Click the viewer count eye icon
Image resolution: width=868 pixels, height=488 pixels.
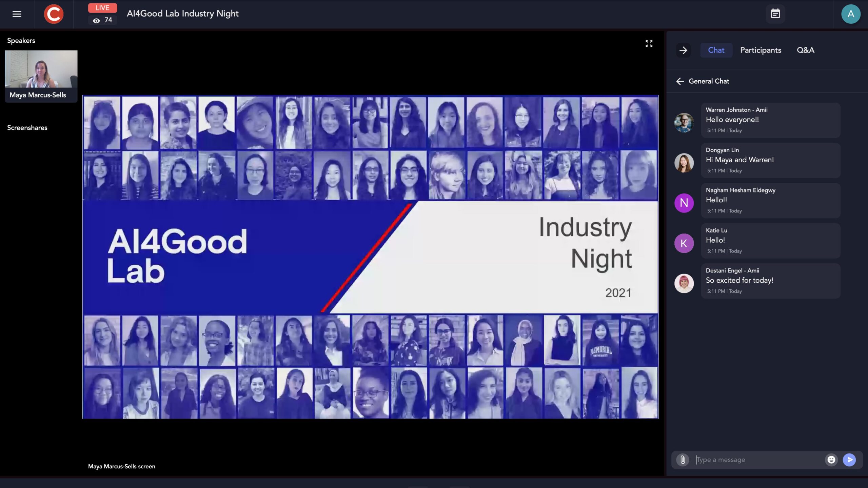coord(96,20)
